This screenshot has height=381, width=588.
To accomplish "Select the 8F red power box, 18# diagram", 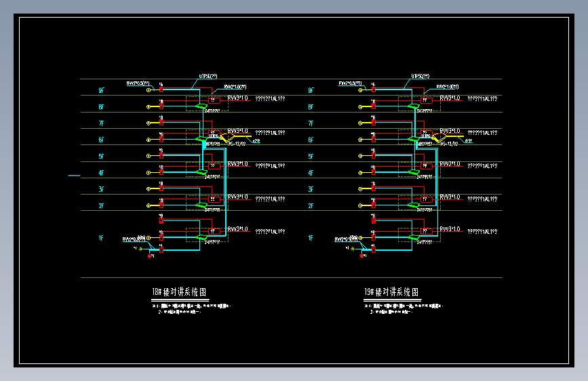I will click(214, 100).
